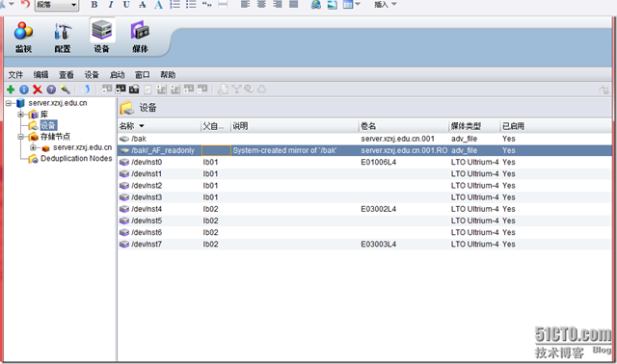The width and height of the screenshot is (617, 364).
Task: Click the 媒体类型 column header
Action: [475, 126]
